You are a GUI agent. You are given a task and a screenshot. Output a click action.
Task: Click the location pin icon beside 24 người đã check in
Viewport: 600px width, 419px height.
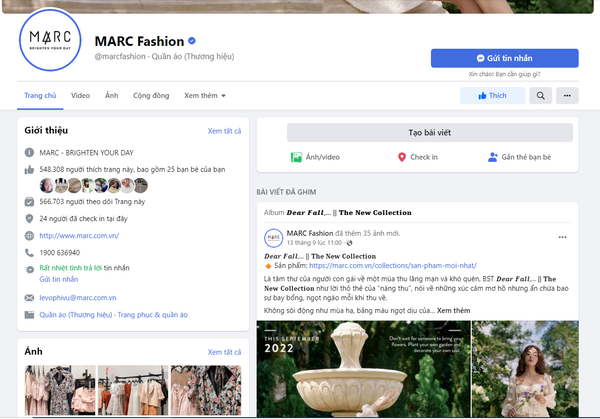(29, 218)
